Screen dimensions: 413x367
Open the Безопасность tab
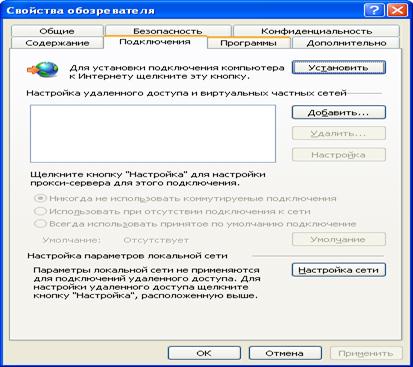[168, 31]
